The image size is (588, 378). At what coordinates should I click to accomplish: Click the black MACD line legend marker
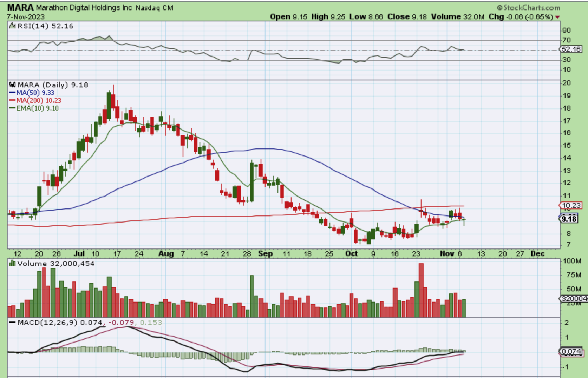pos(13,323)
